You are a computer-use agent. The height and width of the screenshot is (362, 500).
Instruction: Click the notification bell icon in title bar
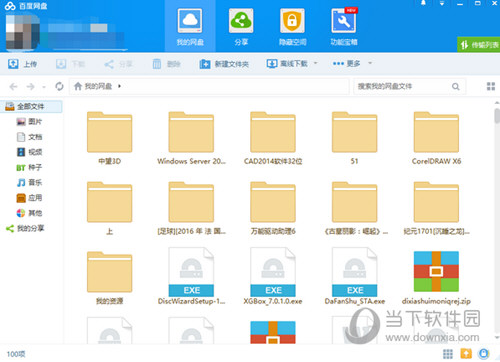[423, 3]
